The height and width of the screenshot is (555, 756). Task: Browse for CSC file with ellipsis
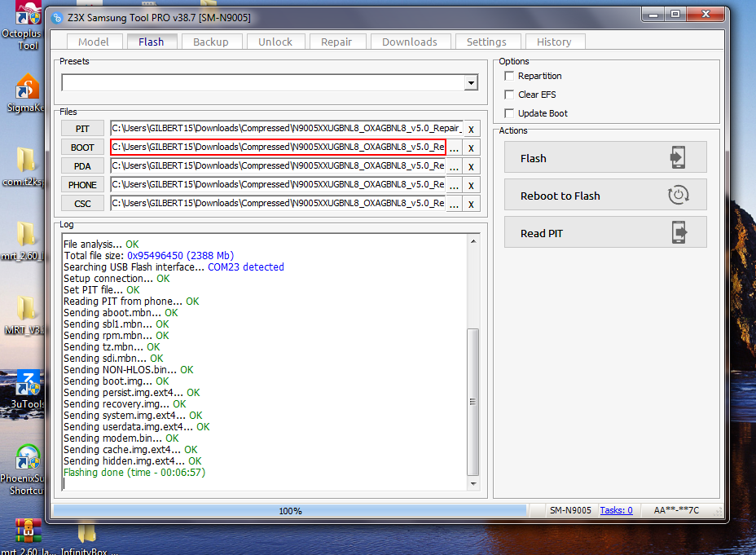click(x=455, y=205)
